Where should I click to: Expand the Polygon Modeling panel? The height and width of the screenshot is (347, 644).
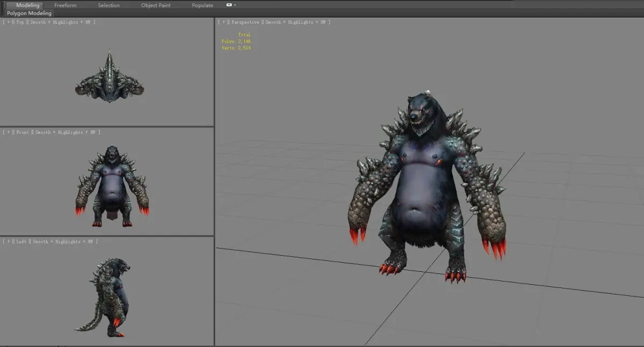click(x=30, y=13)
